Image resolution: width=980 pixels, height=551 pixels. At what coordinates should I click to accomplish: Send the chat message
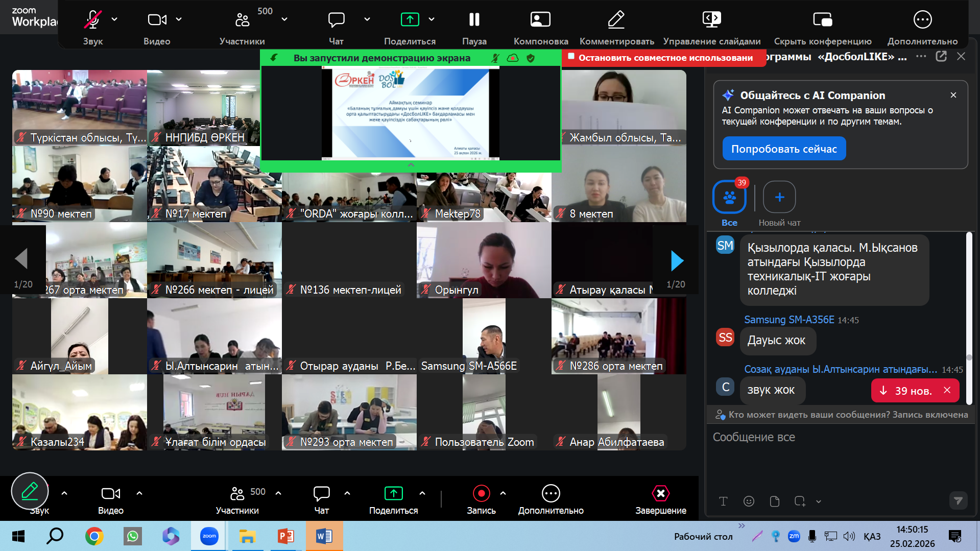[x=958, y=501]
